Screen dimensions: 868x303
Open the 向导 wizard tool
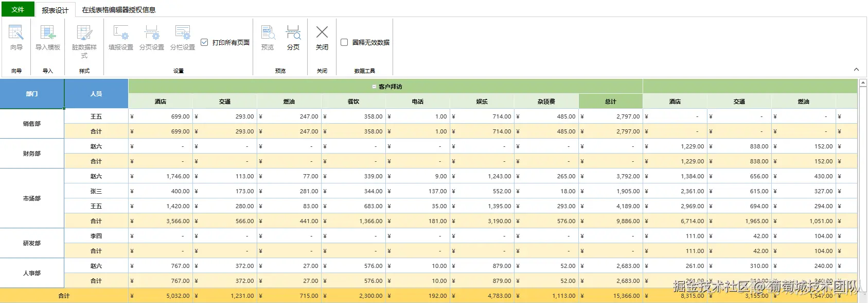pos(16,38)
